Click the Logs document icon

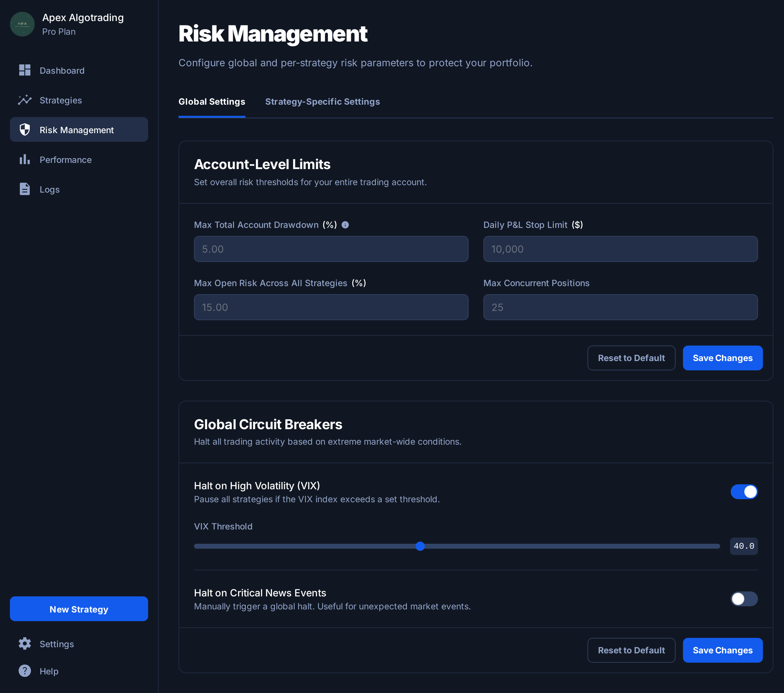click(24, 189)
